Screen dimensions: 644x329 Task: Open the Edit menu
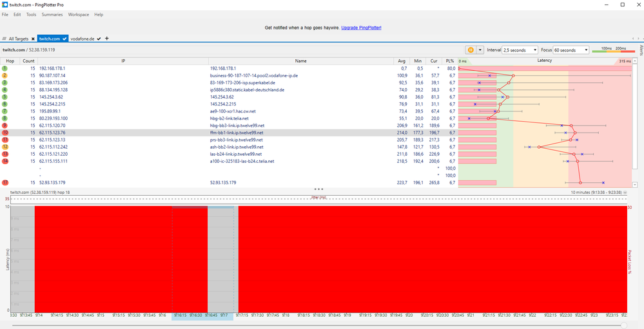point(17,14)
